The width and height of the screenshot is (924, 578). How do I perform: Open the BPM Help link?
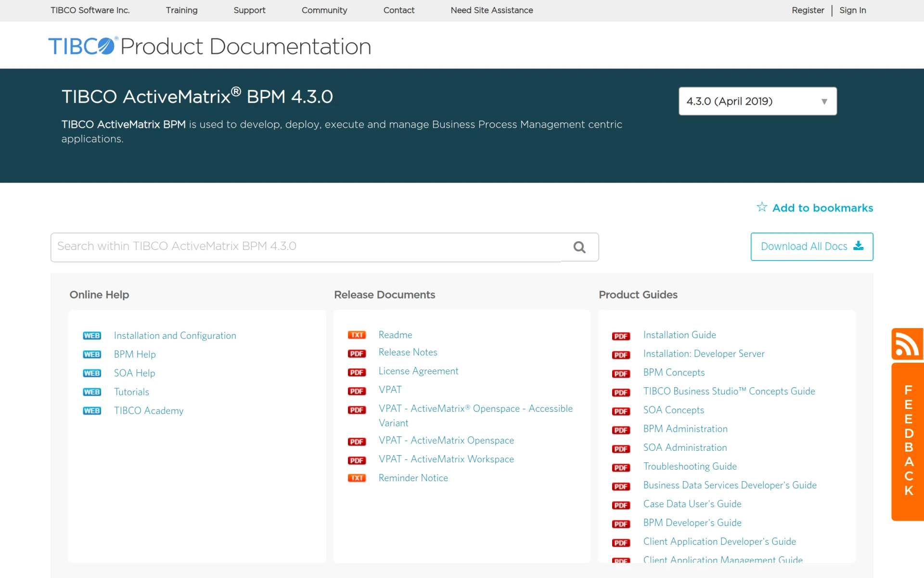point(135,355)
